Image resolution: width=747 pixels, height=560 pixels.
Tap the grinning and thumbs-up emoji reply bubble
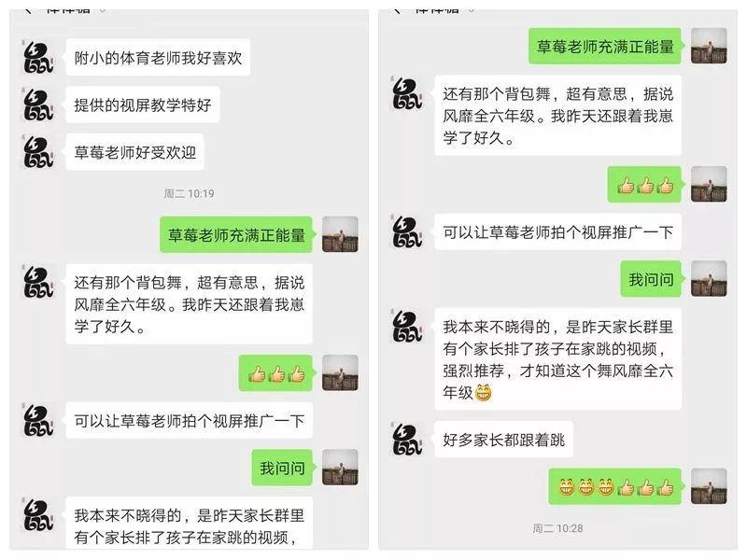tap(615, 486)
